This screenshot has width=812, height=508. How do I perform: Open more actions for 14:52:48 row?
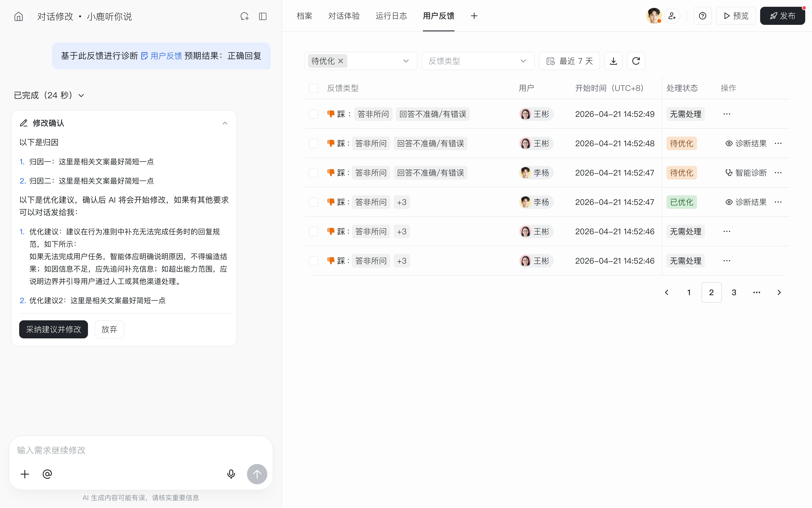[778, 144]
